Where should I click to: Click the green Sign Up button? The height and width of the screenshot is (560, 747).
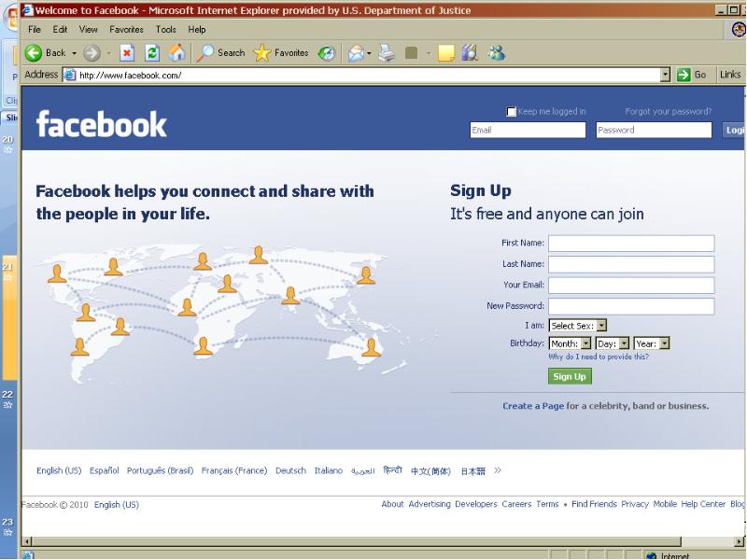click(570, 376)
